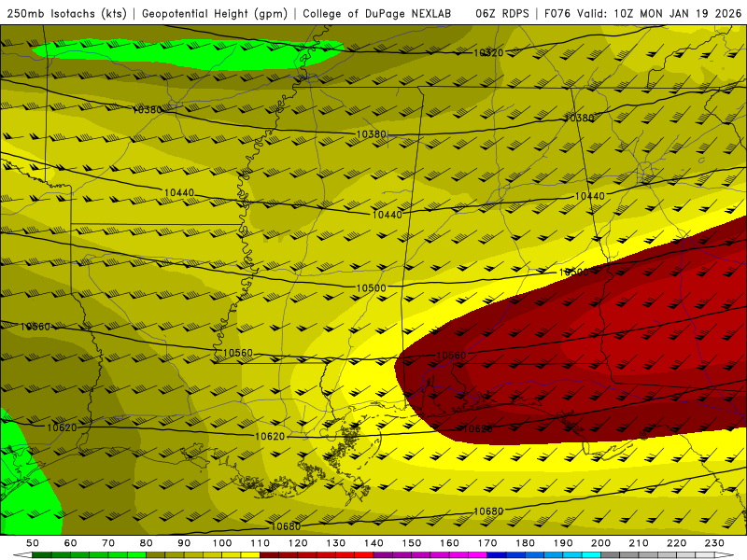Screen dimensions: 747x560
Task: Click the legend value 110
Action: 261,543
